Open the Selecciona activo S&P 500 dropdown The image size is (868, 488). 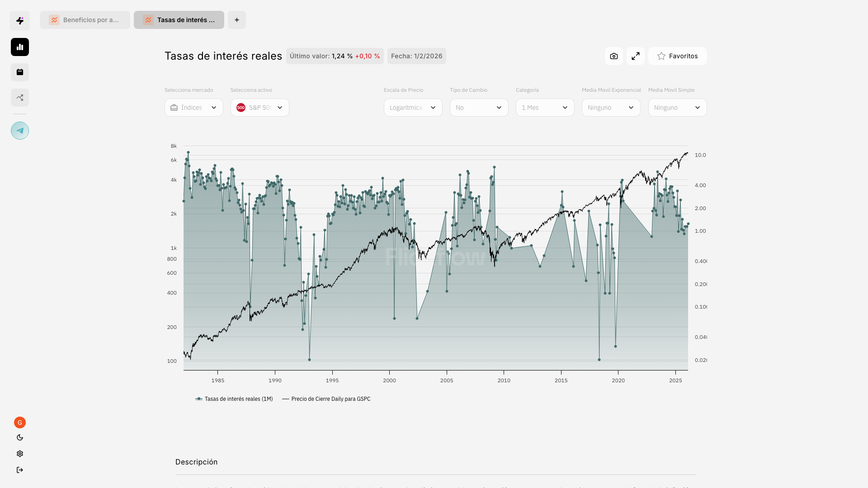[260, 108]
